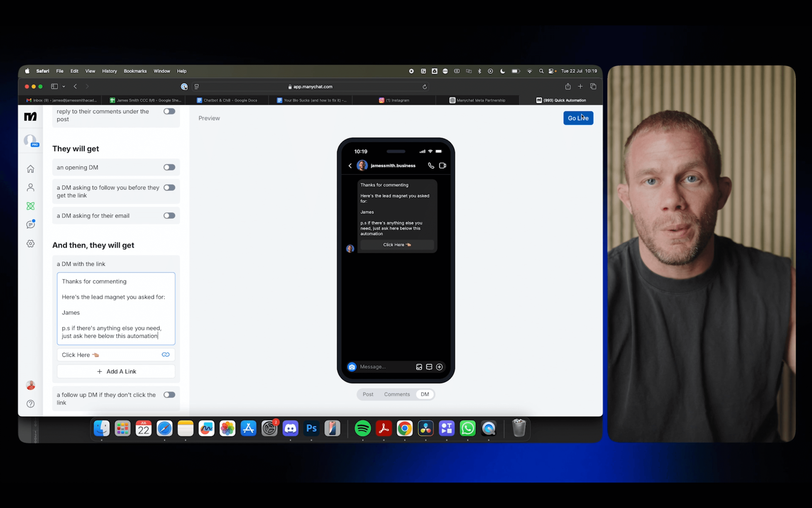The width and height of the screenshot is (812, 508).
Task: Expand the Safari sidebar dropdown arrow
Action: tap(64, 87)
